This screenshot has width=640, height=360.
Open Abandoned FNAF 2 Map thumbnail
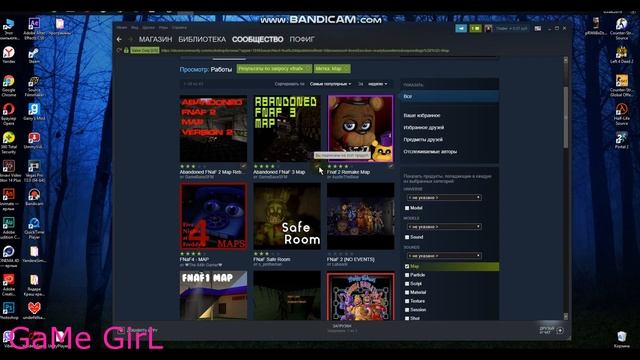(213, 129)
